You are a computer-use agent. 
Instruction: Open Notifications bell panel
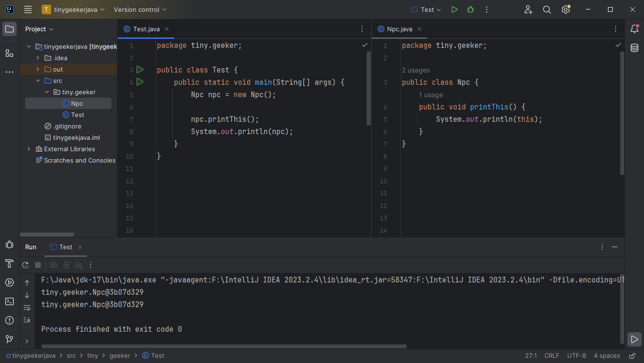[x=635, y=29]
